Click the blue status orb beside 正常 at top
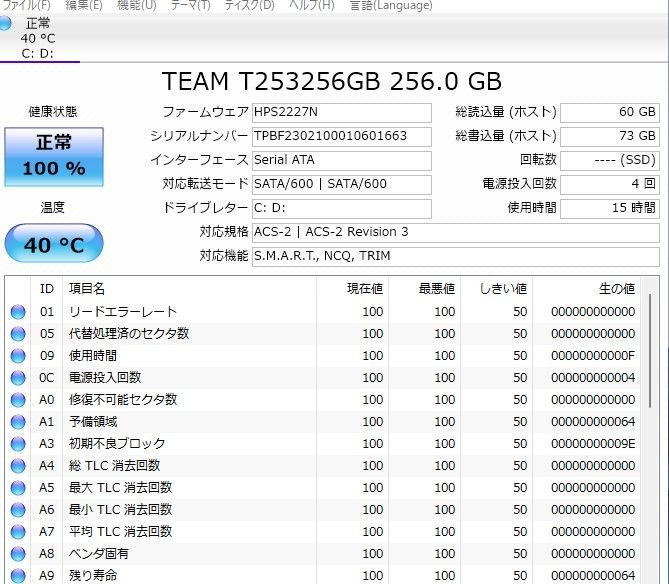Screen dimensions: 669x584 [x=5, y=23]
